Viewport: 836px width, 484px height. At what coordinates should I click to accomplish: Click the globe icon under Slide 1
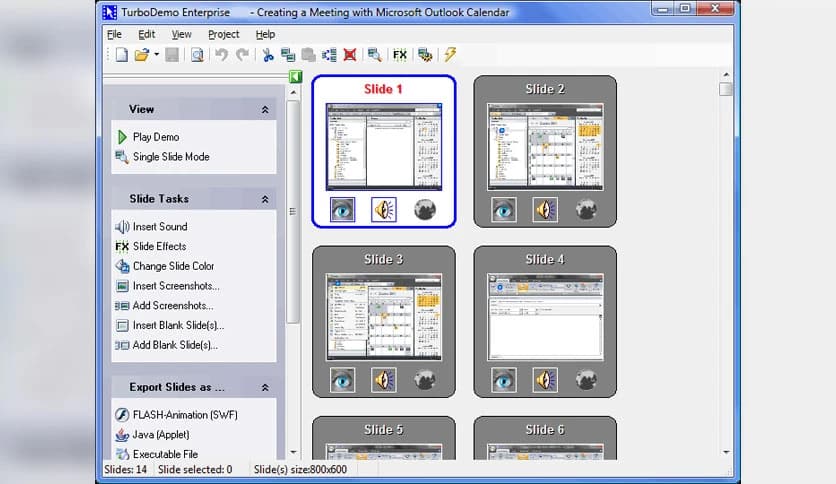click(425, 209)
